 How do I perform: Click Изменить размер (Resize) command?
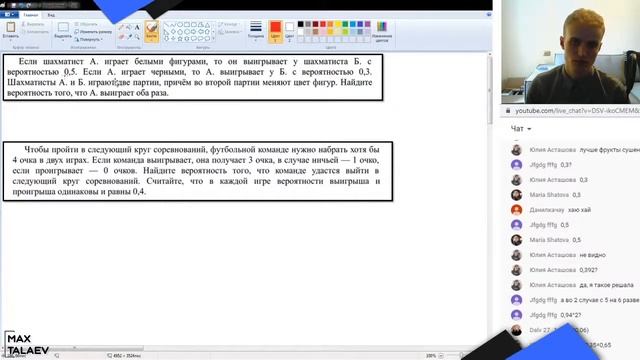pos(93,31)
